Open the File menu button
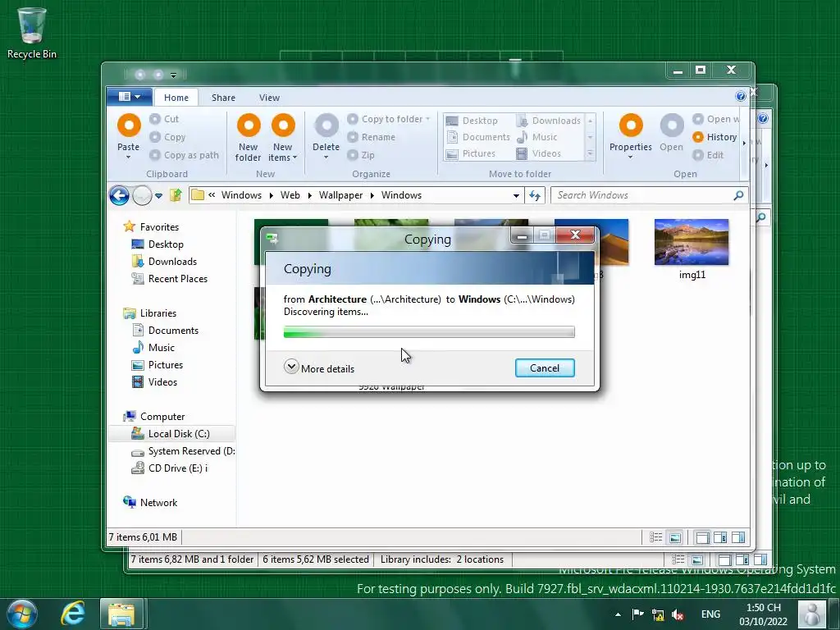 pos(129,97)
